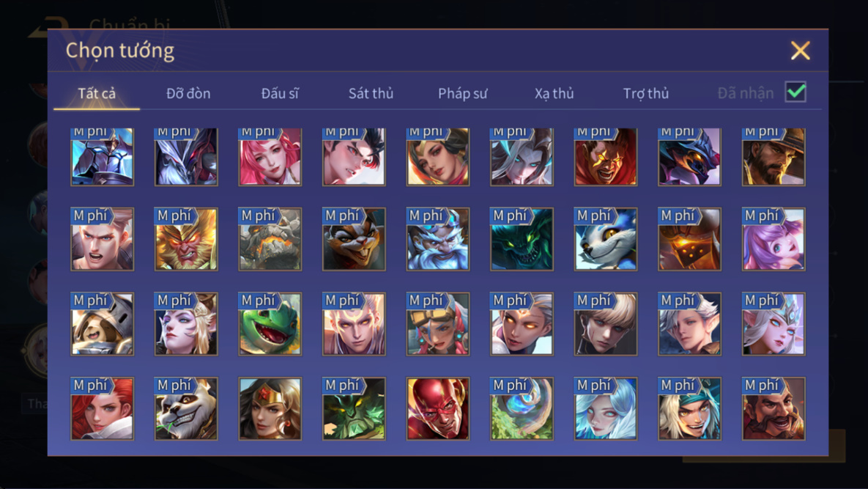Pick the panda hero chewing bamboo

(186, 408)
